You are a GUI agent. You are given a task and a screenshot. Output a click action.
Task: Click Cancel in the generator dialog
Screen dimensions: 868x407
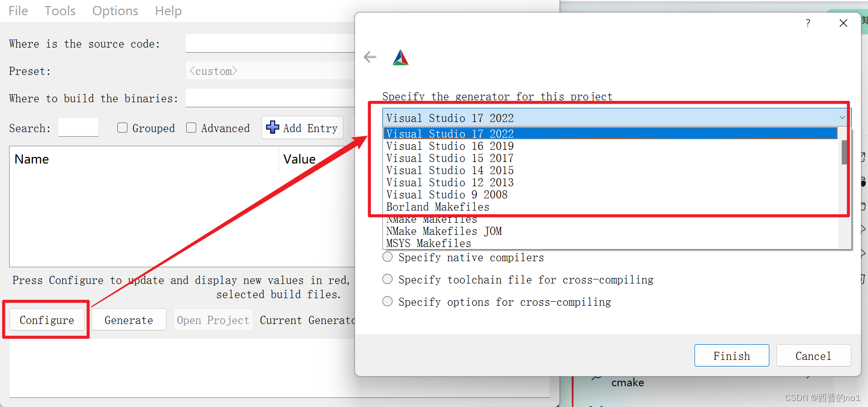tap(813, 356)
